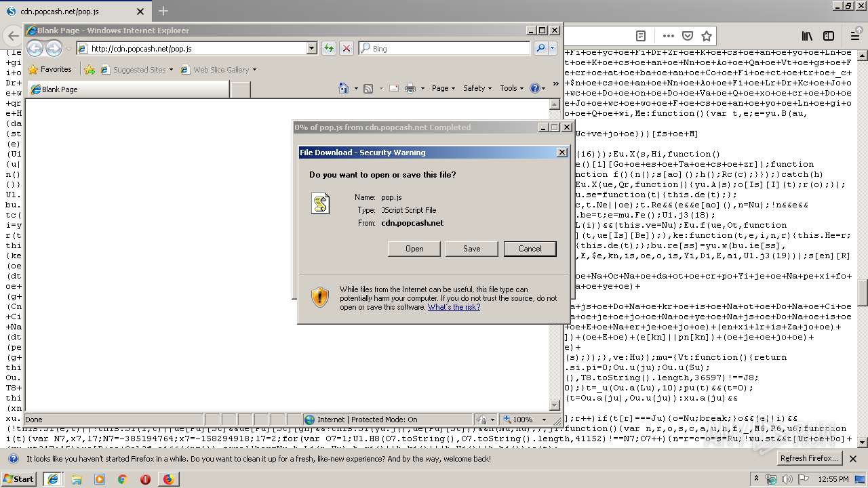The width and height of the screenshot is (868, 488).
Task: Cancel the file download
Action: pos(530,249)
